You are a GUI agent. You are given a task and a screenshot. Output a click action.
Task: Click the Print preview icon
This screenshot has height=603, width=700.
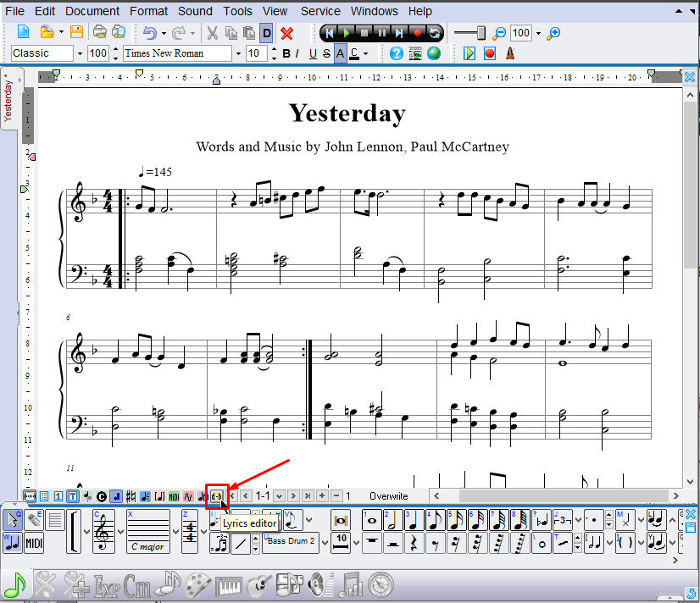(x=119, y=32)
